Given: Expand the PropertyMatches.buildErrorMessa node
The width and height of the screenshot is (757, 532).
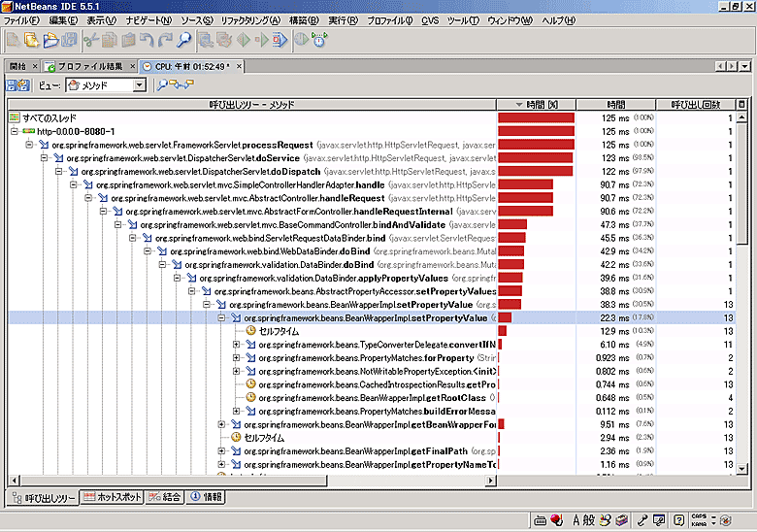Looking at the screenshot, I should click(x=236, y=412).
